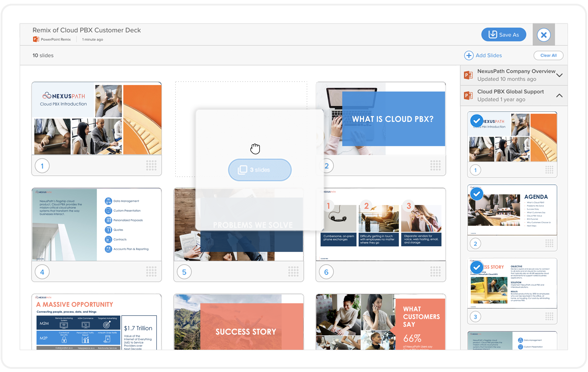Screen dimensions: 588x372
Task: Click the '10 slides' count label
Action: click(43, 56)
